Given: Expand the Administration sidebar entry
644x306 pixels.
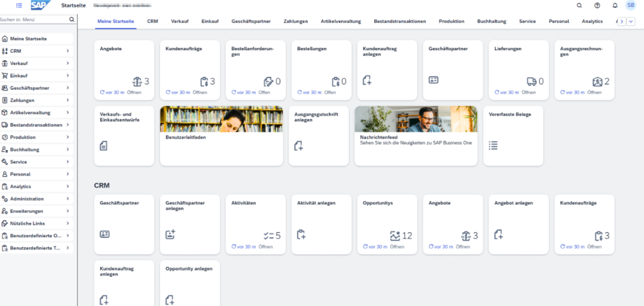Looking at the screenshot, I should [67, 199].
